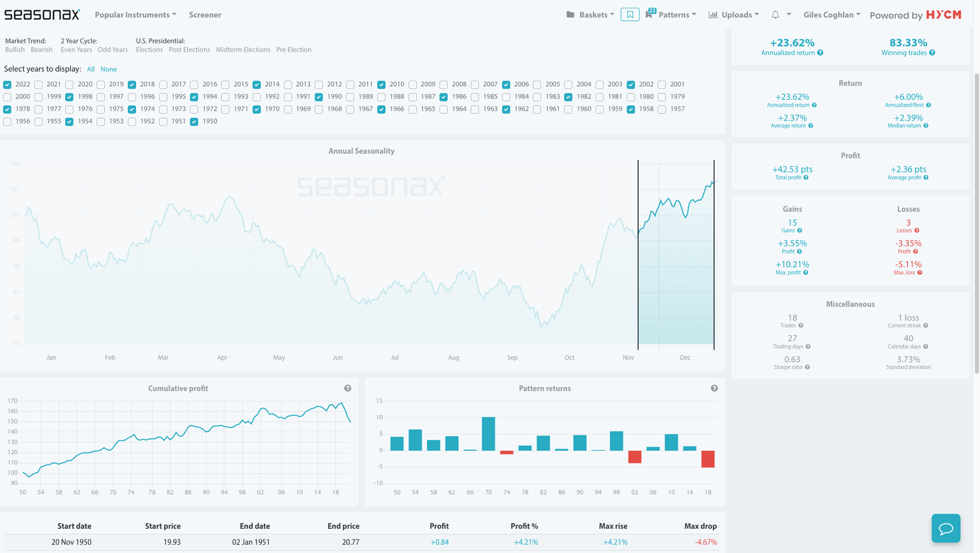Image resolution: width=980 pixels, height=553 pixels.
Task: Open the bookmark icon button
Action: click(x=630, y=14)
